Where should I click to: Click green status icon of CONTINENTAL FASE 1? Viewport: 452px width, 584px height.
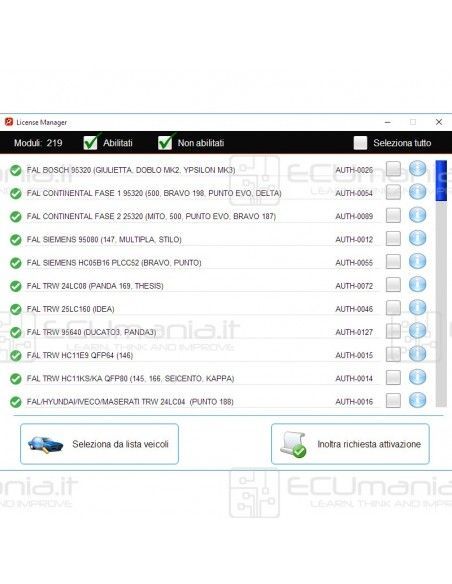tap(16, 194)
